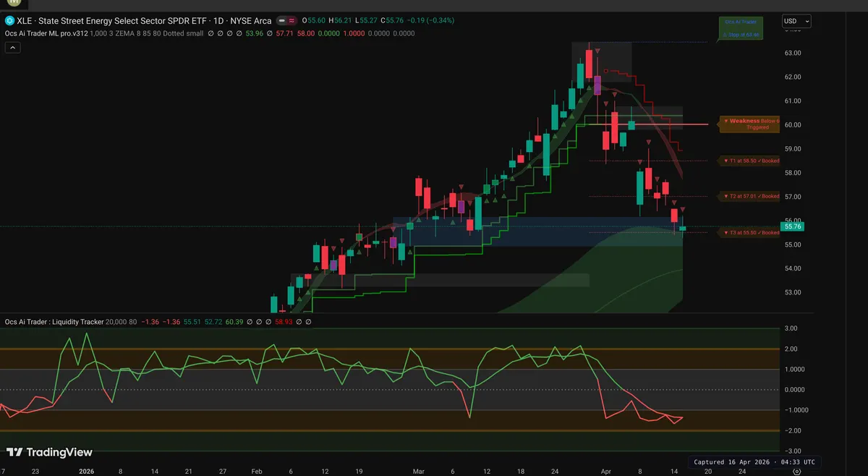The width and height of the screenshot is (868, 476).
Task: Open the USD currency dropdown
Action: [796, 21]
